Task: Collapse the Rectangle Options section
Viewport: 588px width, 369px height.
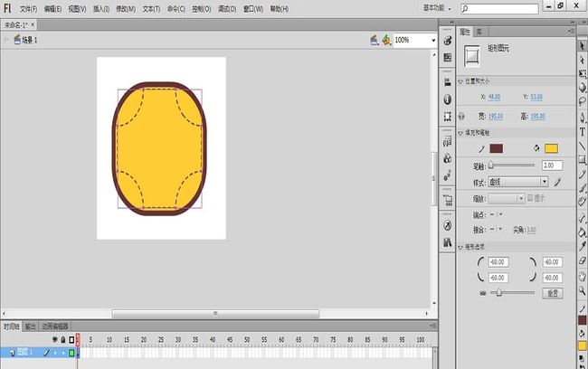Action: coord(460,247)
